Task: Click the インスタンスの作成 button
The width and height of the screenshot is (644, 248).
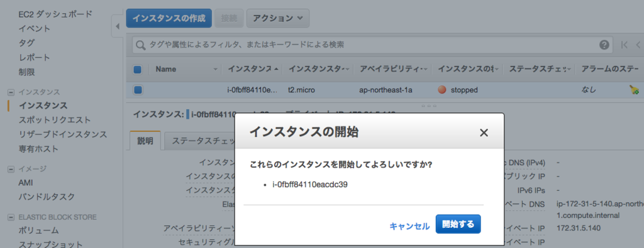Action: [x=169, y=18]
